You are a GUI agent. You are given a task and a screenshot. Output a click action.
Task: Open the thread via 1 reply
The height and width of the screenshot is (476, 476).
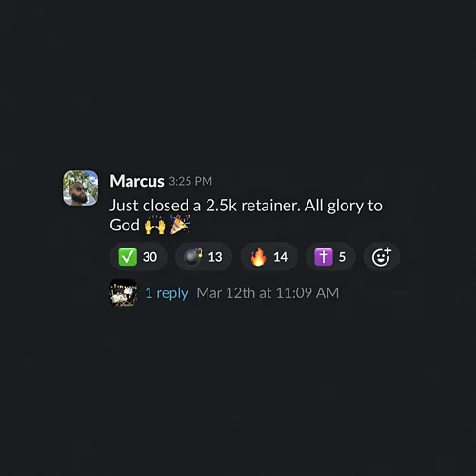[x=167, y=293]
